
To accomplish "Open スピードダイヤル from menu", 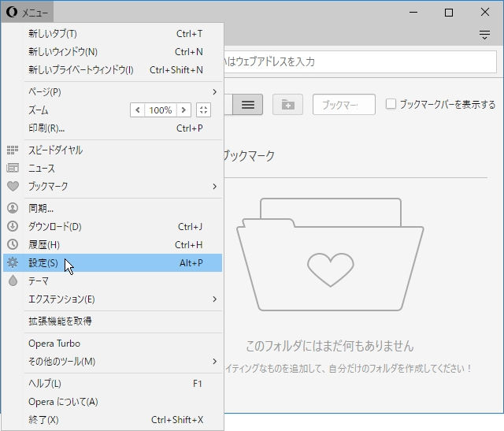I will pos(113,150).
